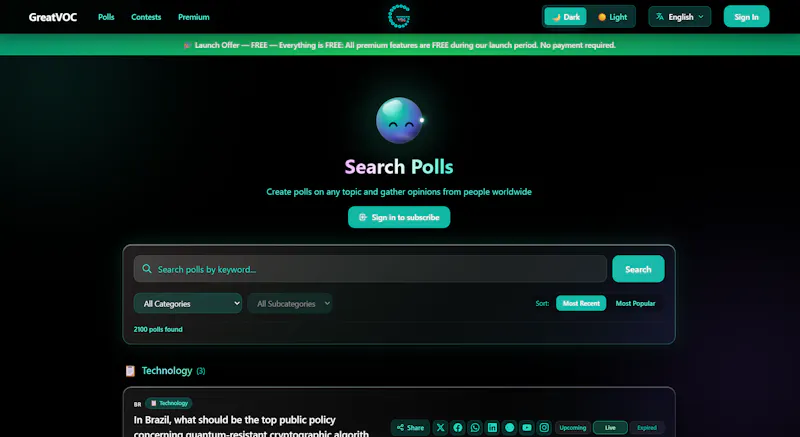The height and width of the screenshot is (437, 800).
Task: Switch to Light theme
Action: pos(612,17)
